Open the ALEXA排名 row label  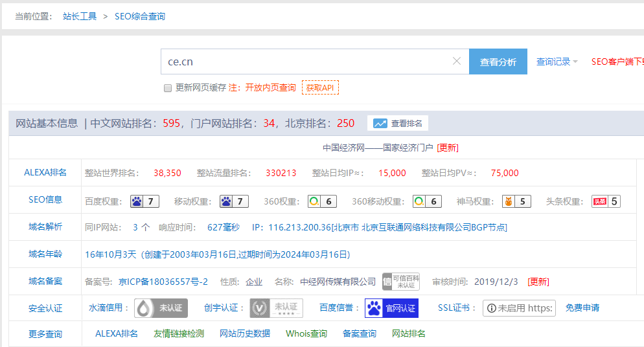pos(45,173)
